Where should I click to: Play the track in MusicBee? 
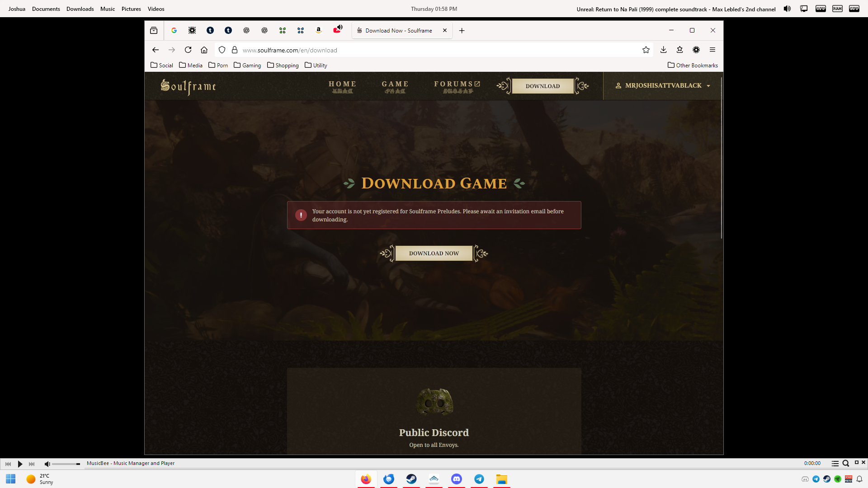20,464
